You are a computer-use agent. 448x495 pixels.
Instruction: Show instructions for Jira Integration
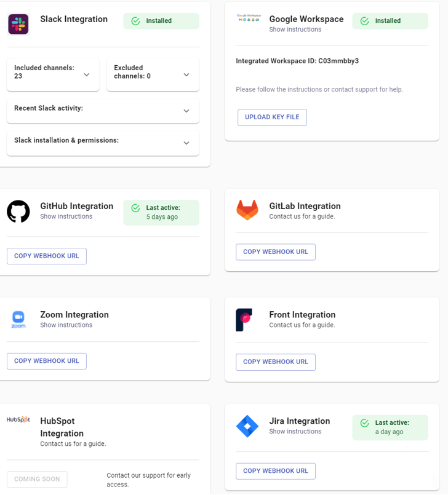point(295,432)
